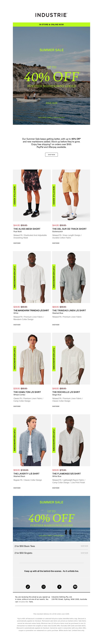This screenshot has height=644, width=103.
Task: Open the Facebook social icon
Action: (x=59, y=587)
